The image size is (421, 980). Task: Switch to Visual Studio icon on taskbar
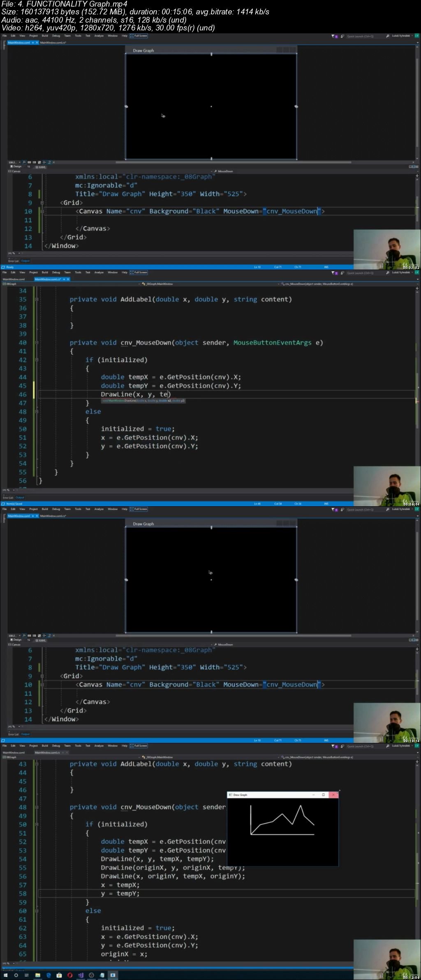pos(81,975)
